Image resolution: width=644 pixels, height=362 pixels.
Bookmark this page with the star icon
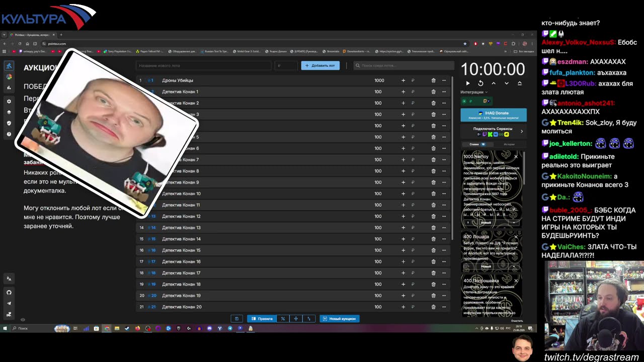click(465, 44)
